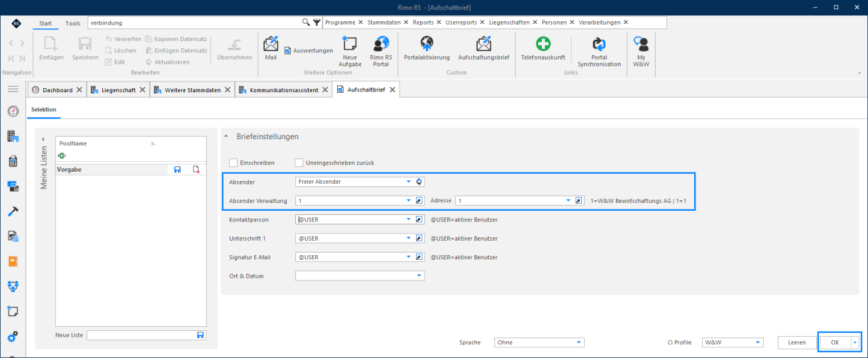Save the Vorgabe list row
Viewport: 868px width, 358px height.
coord(177,170)
